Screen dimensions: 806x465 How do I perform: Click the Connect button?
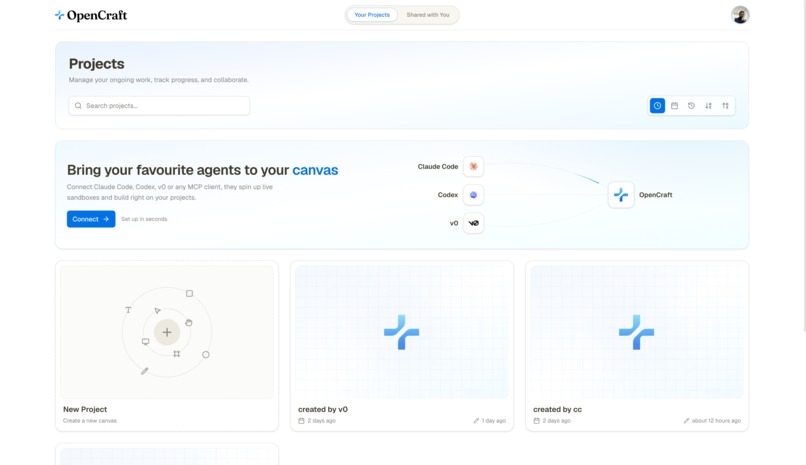click(91, 219)
